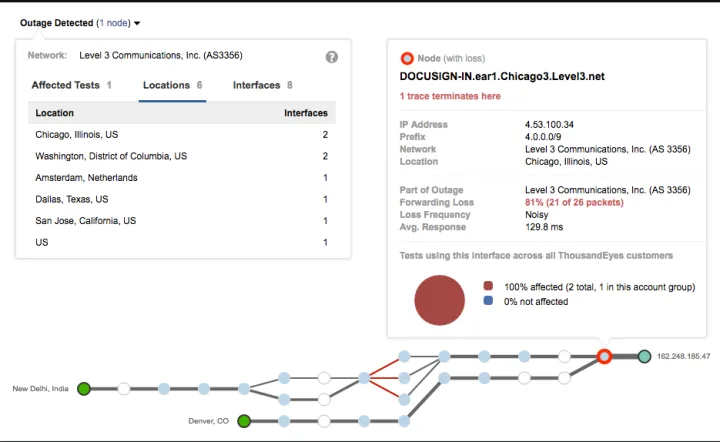This screenshot has width=720, height=442.
Task: Sort by the Location column header
Action: tap(55, 113)
